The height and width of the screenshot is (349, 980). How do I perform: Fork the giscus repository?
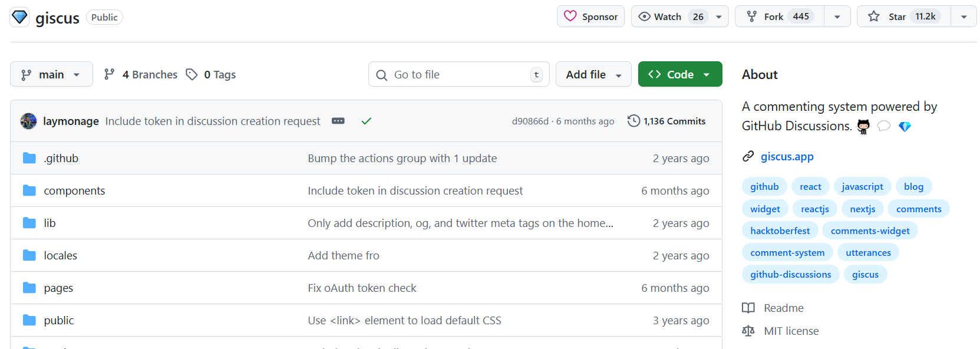point(779,17)
